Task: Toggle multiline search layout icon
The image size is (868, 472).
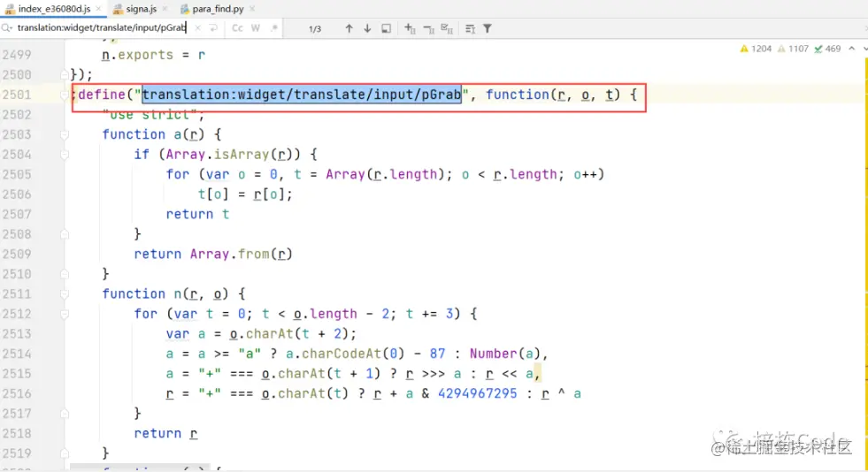Action: (470, 28)
